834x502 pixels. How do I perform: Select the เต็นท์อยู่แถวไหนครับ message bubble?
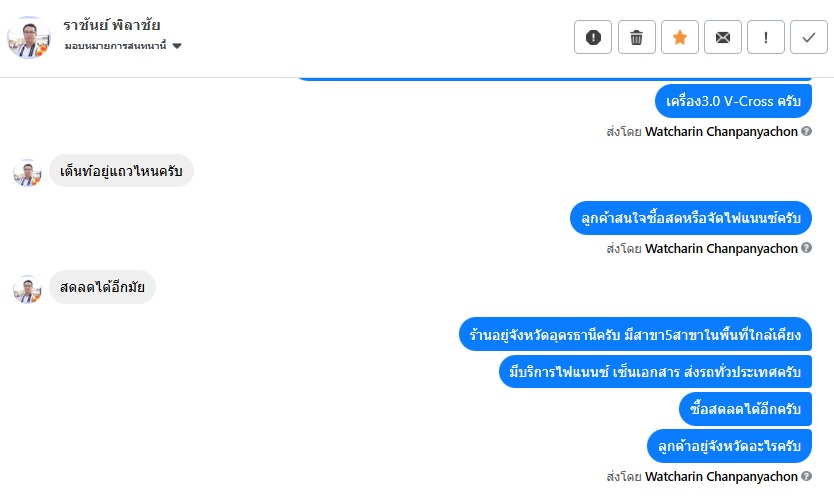(121, 172)
